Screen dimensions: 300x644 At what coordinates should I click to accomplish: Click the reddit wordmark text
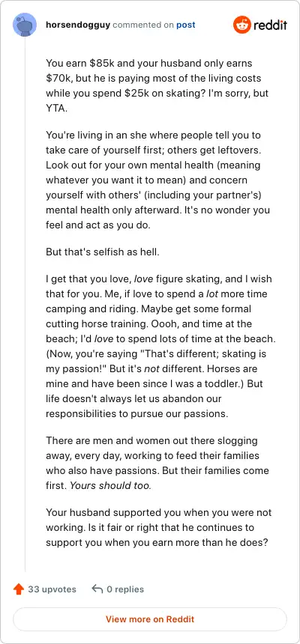[270, 25]
